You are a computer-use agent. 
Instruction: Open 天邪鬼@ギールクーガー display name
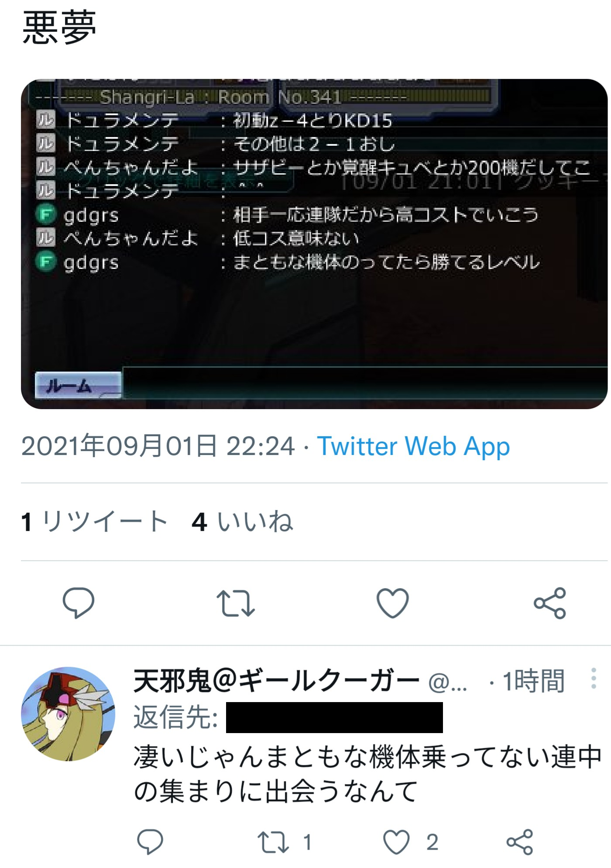(x=276, y=681)
